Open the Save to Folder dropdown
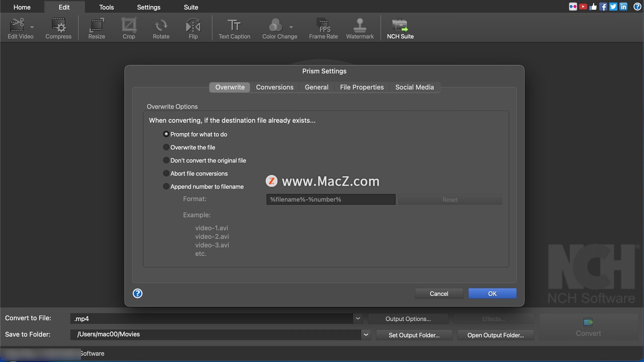 pos(366,335)
